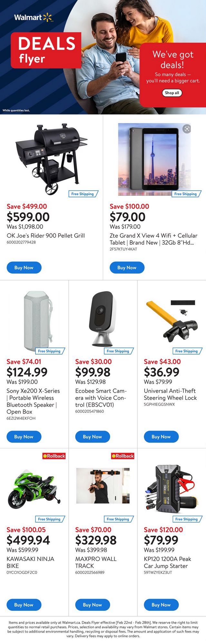The image size is (206, 644).
Task: Open the MAXPRO WALL TRACK title link
Action: click(96, 562)
